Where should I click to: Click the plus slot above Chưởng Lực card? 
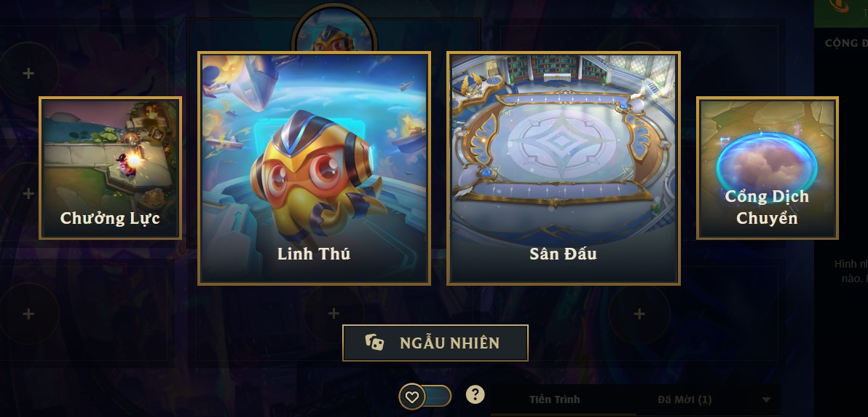[x=28, y=73]
